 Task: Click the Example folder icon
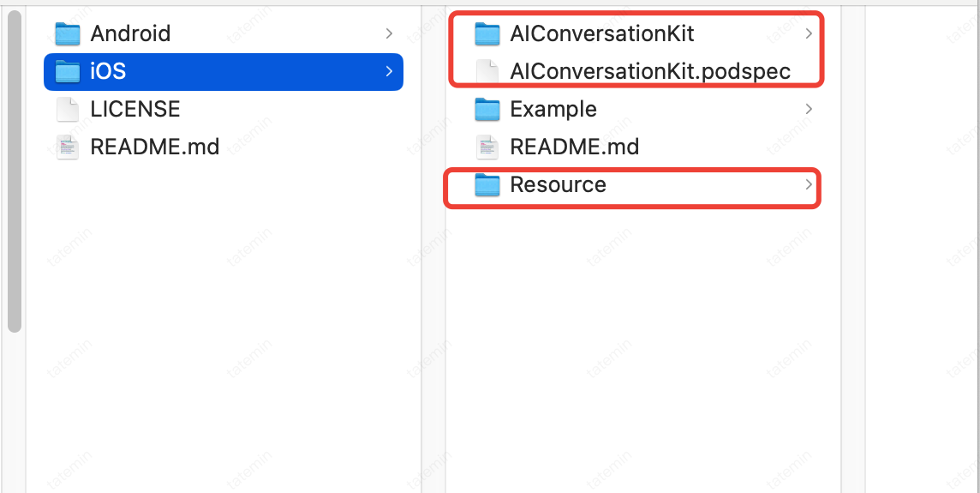click(x=487, y=109)
